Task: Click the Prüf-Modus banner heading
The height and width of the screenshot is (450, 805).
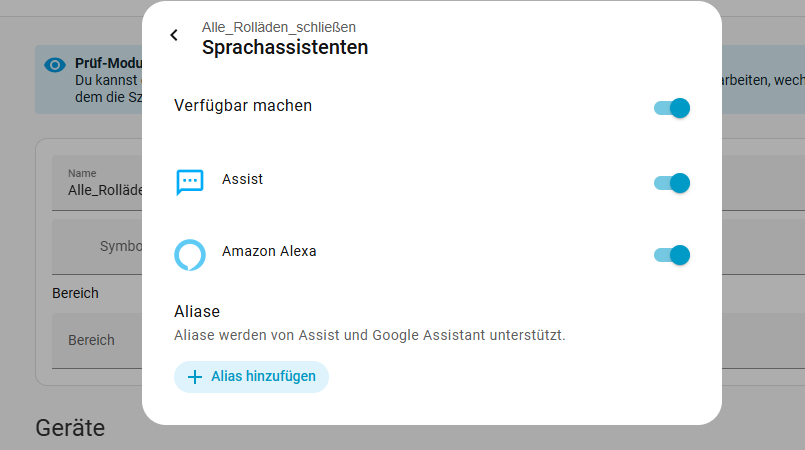Action: click(108, 63)
